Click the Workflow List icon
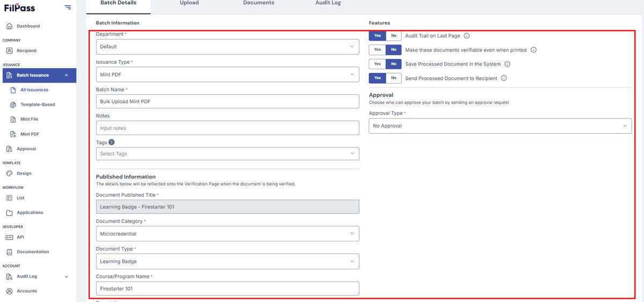Screen dimensions: 644x302 pos(10,198)
